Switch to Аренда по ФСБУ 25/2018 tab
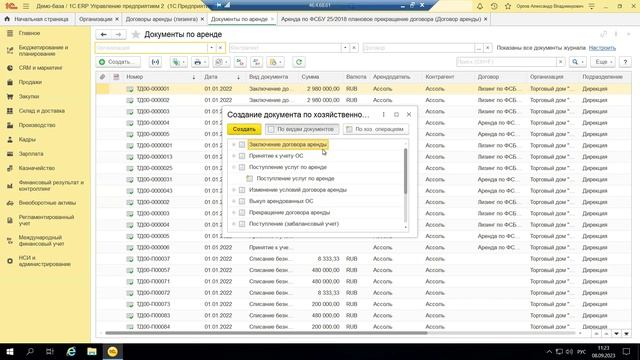Image resolution: width=640 pixels, height=360 pixels. [381, 19]
